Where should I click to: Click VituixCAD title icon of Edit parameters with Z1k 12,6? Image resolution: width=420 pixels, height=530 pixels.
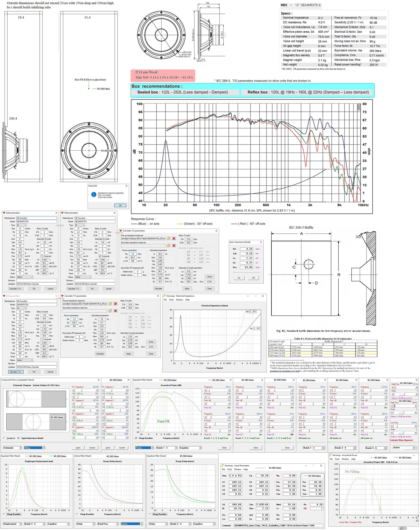4,296
